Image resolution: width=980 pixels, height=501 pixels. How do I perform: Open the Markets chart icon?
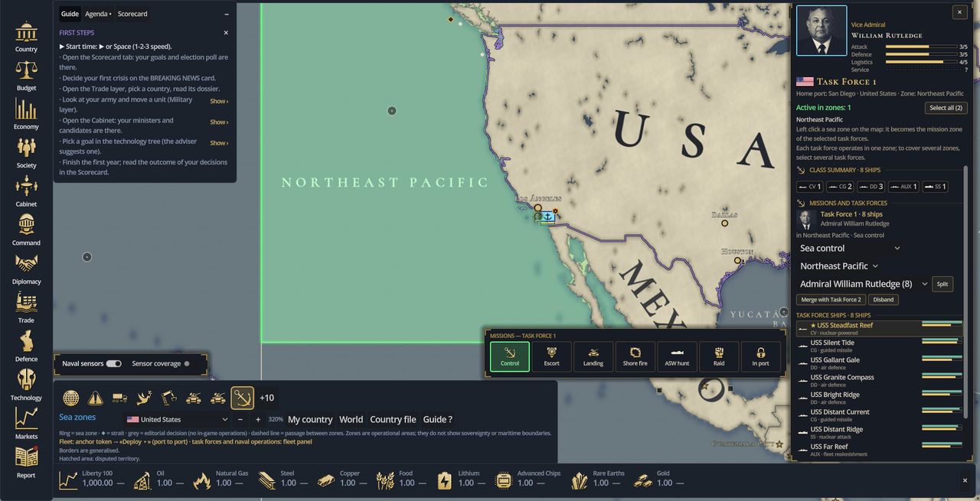pos(26,425)
